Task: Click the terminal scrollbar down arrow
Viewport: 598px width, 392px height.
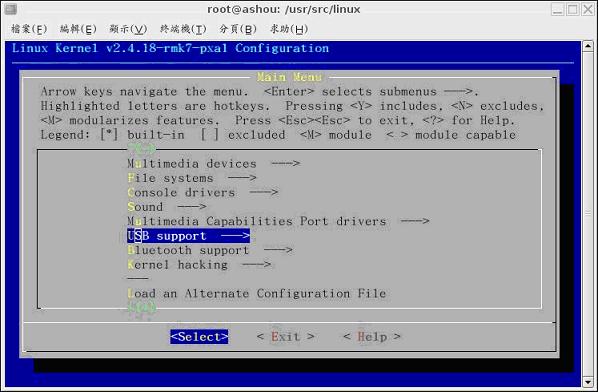Action: pos(588,382)
